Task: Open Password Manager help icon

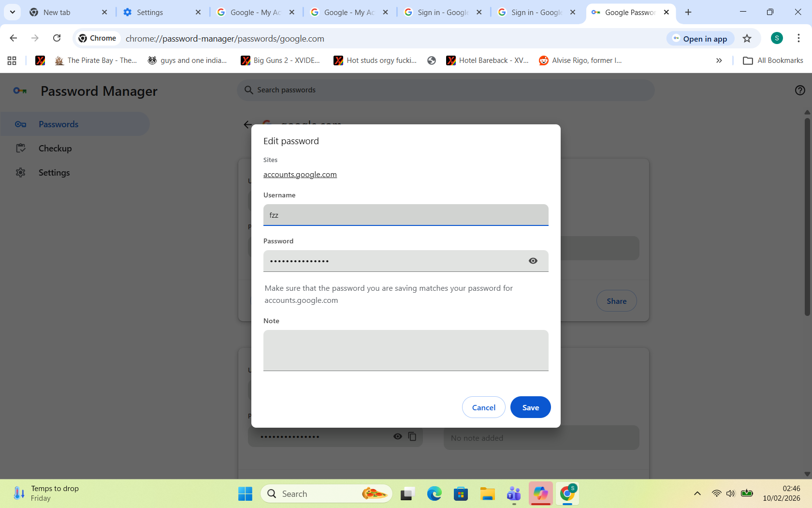Action: click(800, 90)
